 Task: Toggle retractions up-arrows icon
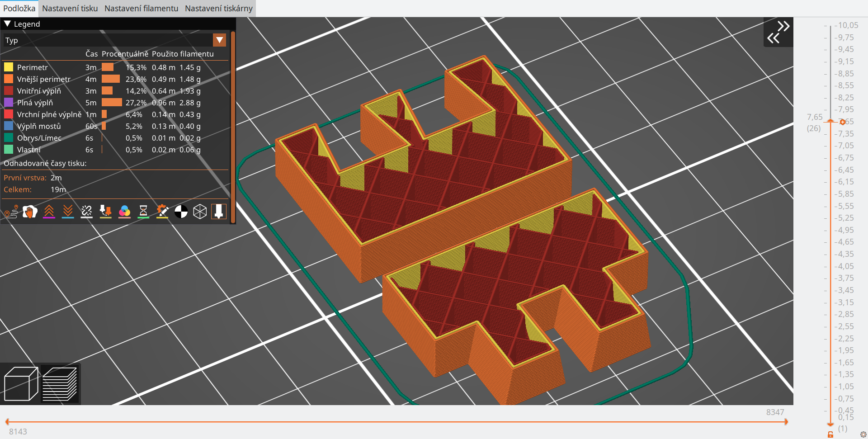pos(49,212)
